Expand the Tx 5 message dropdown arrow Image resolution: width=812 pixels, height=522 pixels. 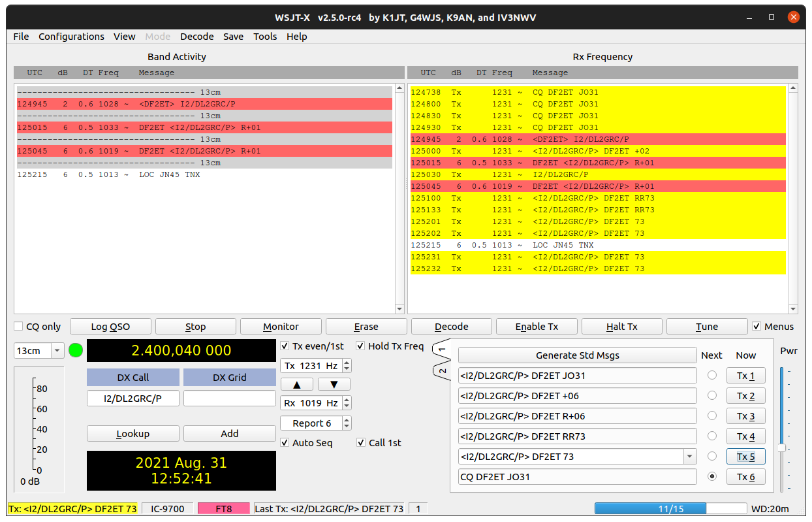[690, 457]
